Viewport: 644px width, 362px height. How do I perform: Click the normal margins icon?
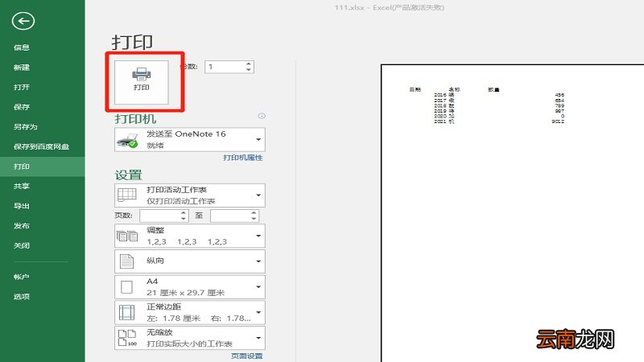tap(126, 312)
